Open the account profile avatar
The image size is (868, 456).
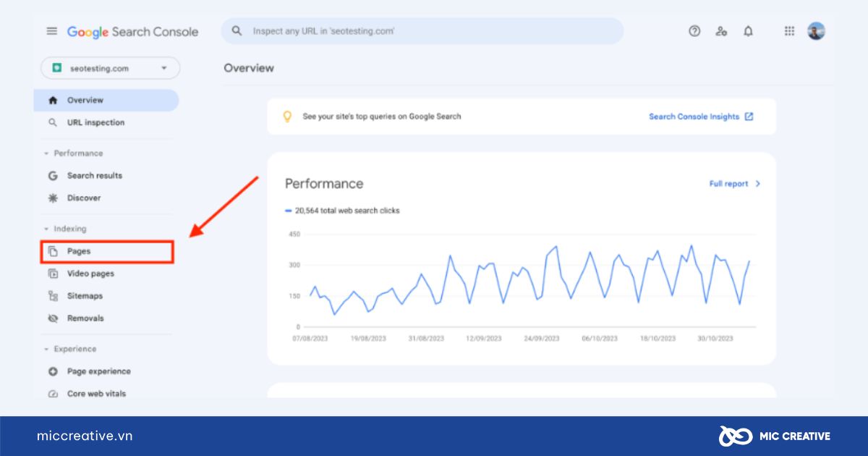tap(816, 31)
